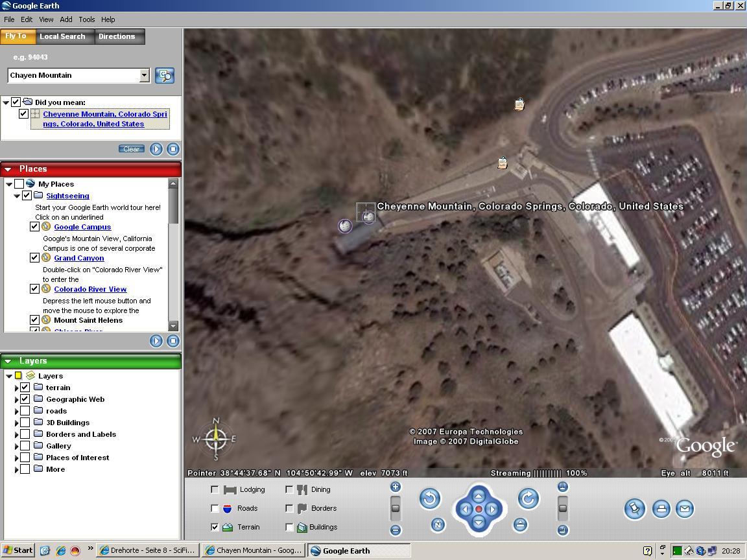
Task: Zoom in with the plus button
Action: tap(395, 487)
